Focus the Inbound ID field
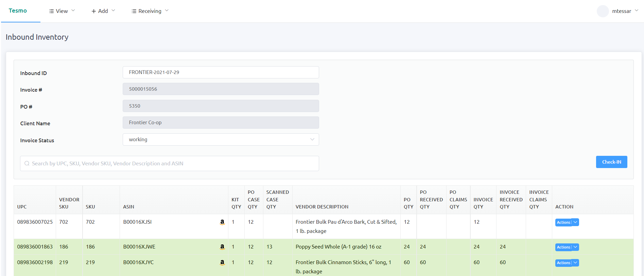Screen dimensions: 644x276 tap(221, 72)
